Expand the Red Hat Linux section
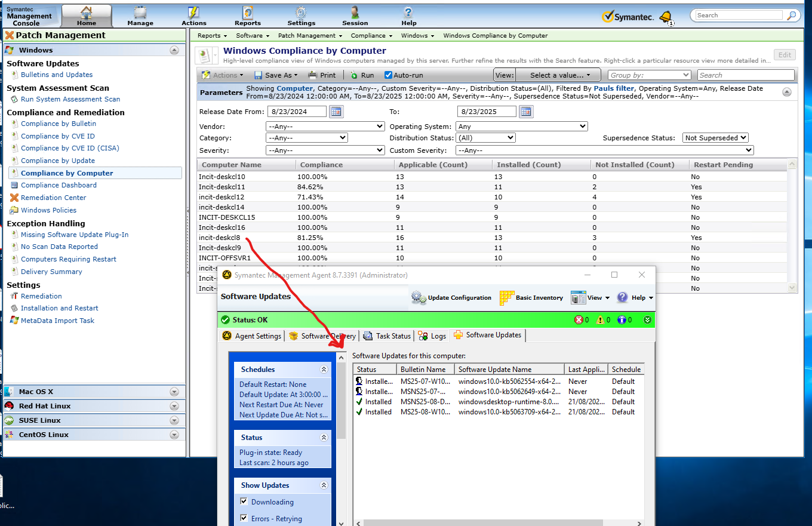 (174, 406)
